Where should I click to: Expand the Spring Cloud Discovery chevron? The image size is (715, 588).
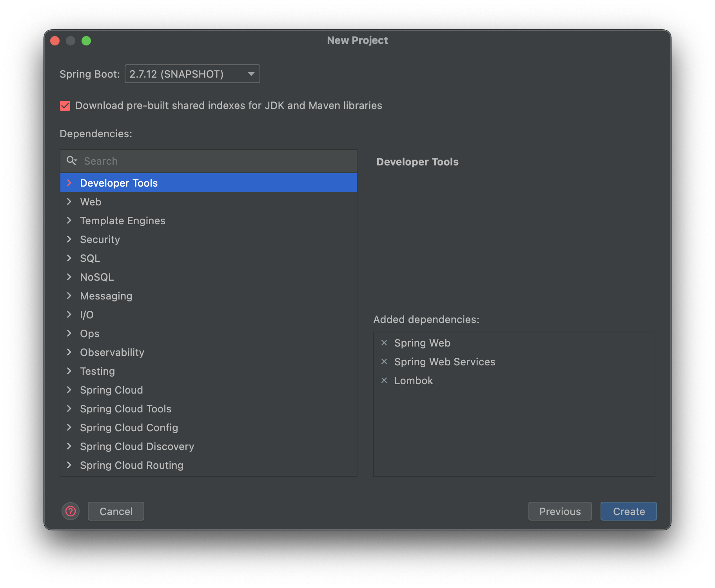(69, 446)
